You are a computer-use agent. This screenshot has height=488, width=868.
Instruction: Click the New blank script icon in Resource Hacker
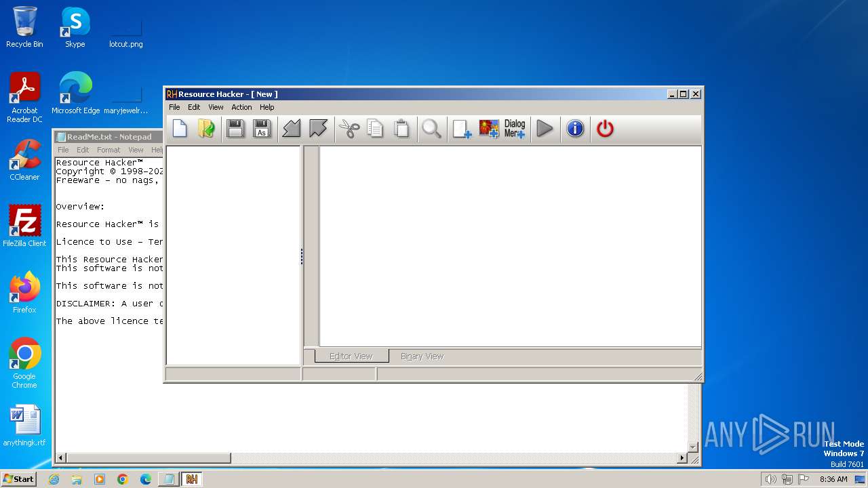point(180,128)
